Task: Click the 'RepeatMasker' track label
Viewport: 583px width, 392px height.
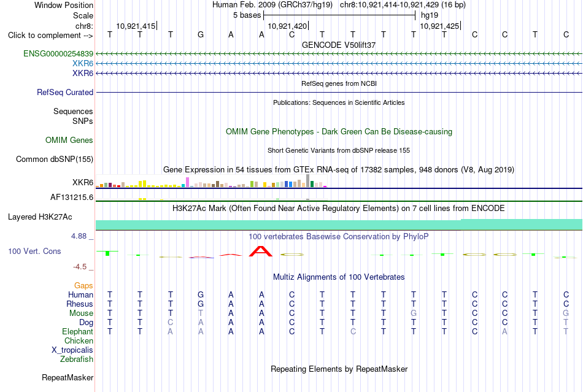Action: (x=68, y=377)
